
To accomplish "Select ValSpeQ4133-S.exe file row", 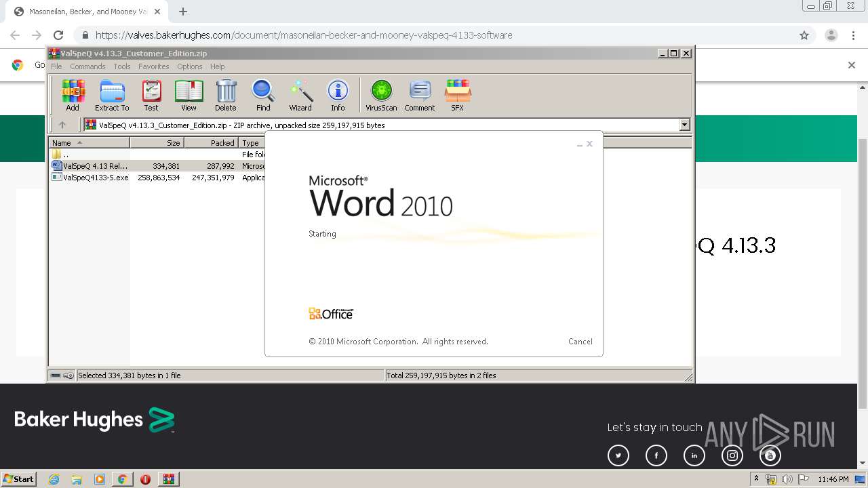I will pos(157,178).
